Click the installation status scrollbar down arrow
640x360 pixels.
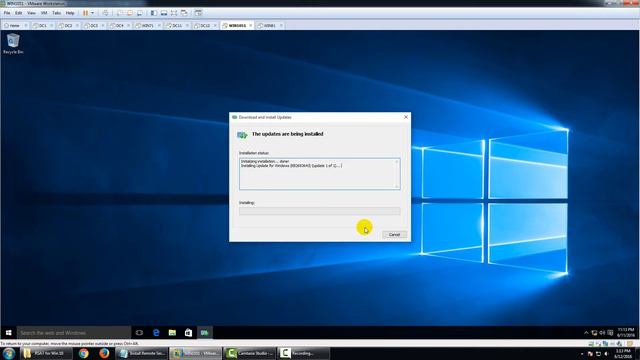pos(397,187)
